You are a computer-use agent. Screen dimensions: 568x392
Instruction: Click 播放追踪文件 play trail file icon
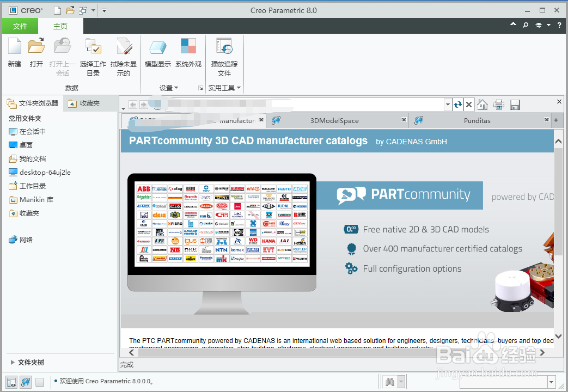click(x=224, y=46)
